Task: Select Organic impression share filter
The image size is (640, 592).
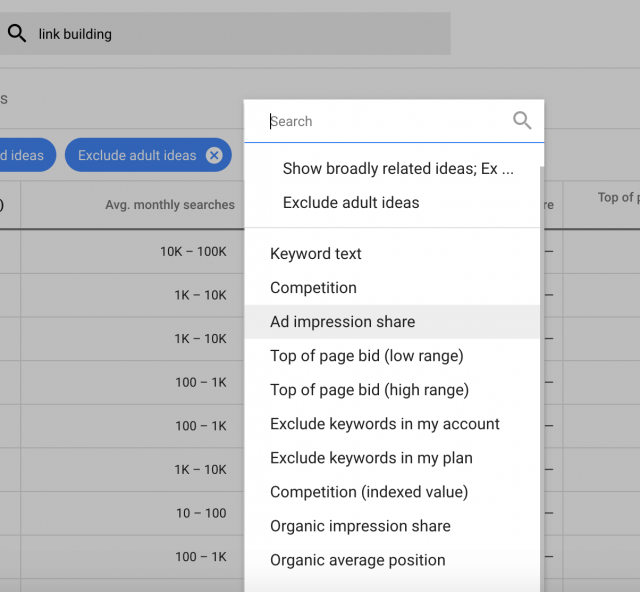Action: point(360,526)
